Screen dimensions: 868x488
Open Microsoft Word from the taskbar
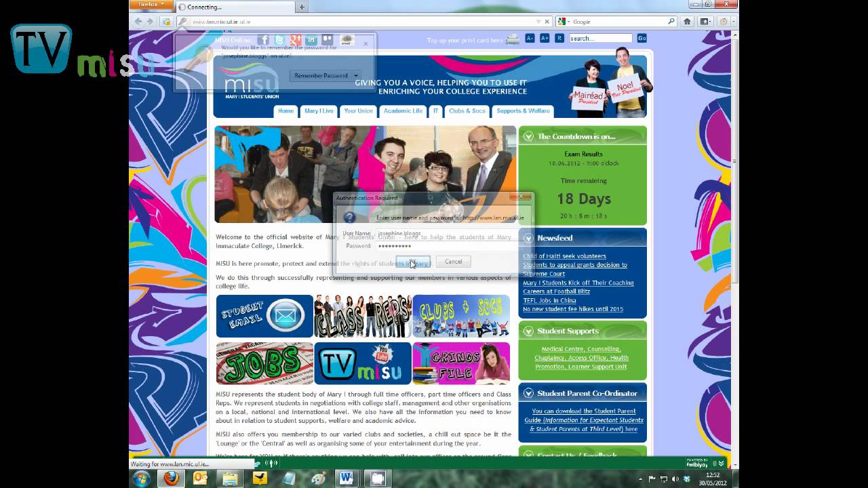coord(347,479)
